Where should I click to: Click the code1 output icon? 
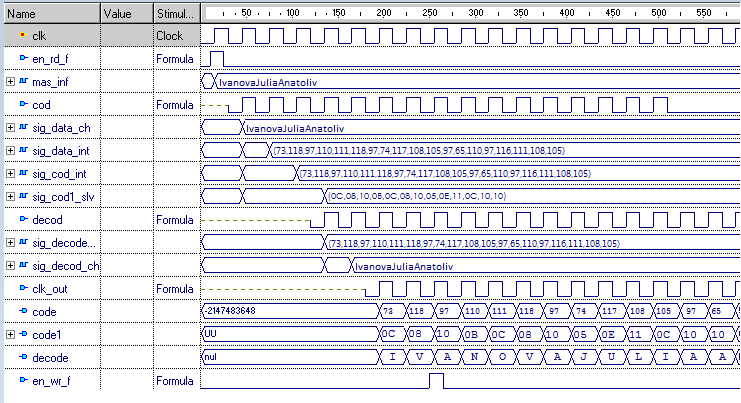(24, 334)
